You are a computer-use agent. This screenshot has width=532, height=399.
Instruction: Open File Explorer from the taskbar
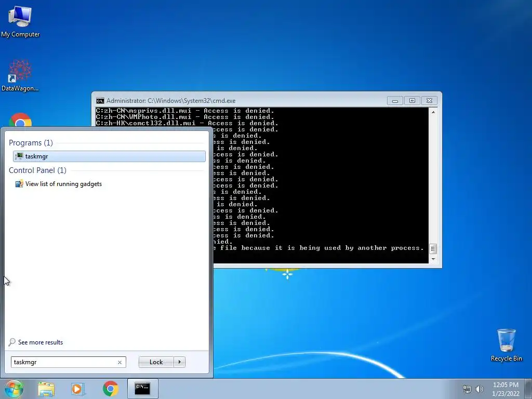point(46,389)
